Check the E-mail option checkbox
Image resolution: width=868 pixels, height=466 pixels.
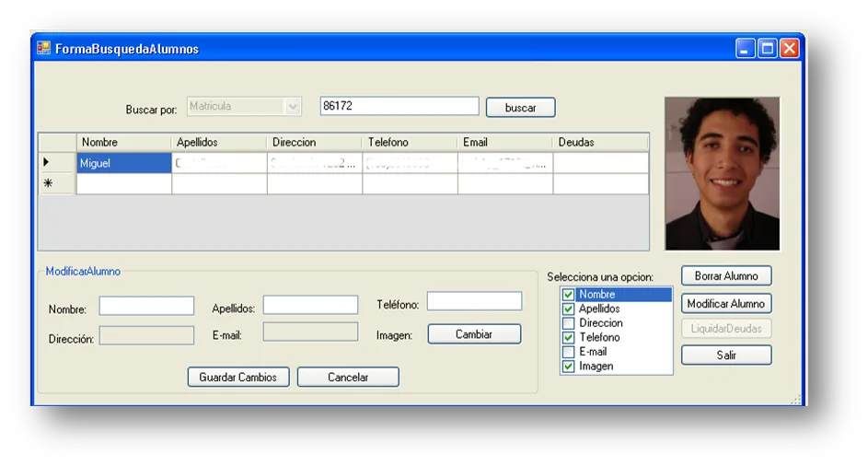(568, 352)
